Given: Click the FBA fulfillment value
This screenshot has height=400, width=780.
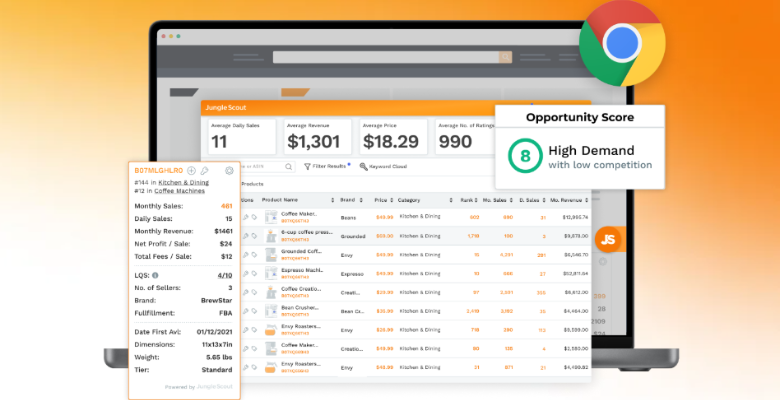Looking at the screenshot, I should click(226, 313).
